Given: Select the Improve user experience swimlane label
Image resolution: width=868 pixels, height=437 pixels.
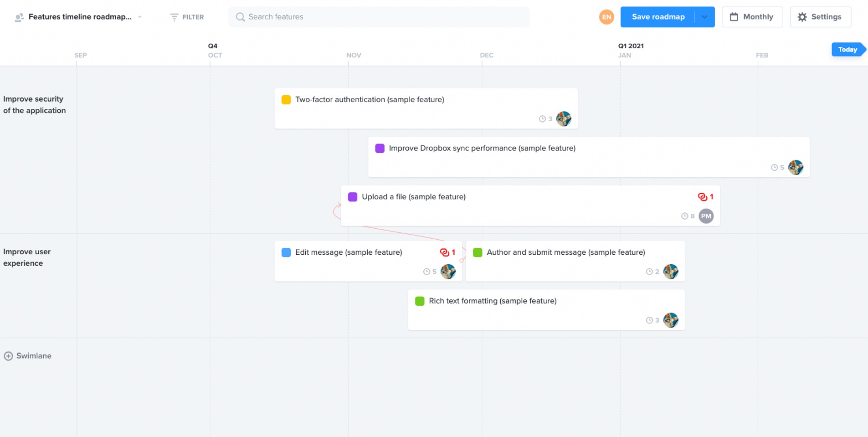Looking at the screenshot, I should point(27,257).
